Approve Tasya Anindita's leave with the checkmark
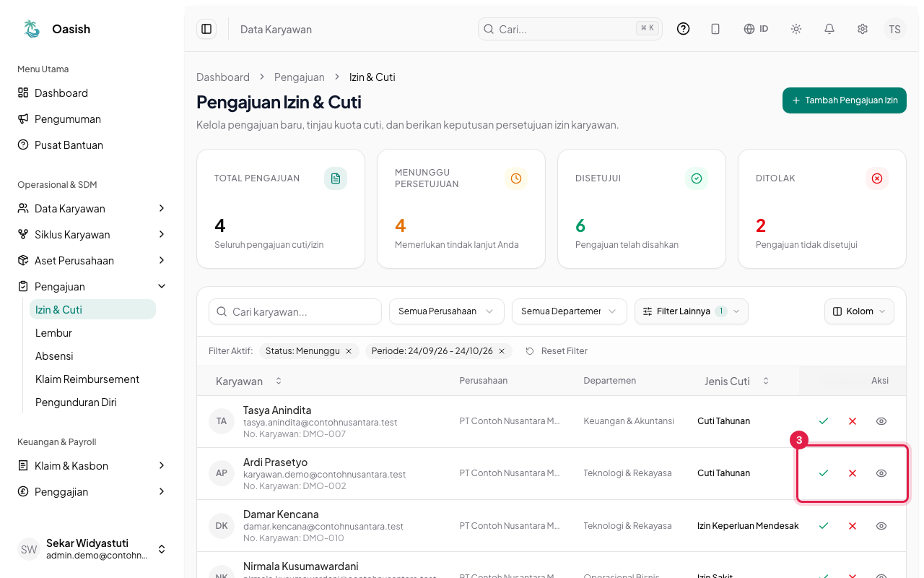The height and width of the screenshot is (578, 924). 824,421
